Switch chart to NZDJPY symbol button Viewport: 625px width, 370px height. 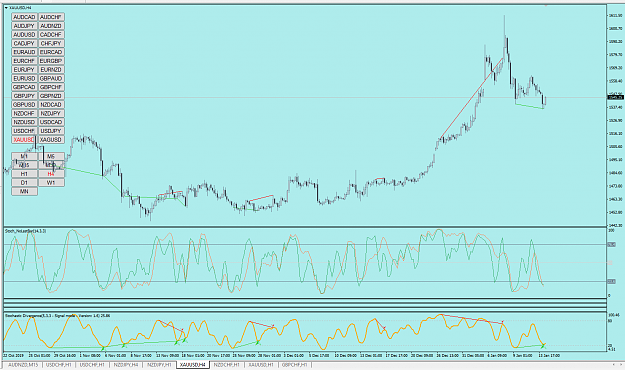click(x=51, y=113)
